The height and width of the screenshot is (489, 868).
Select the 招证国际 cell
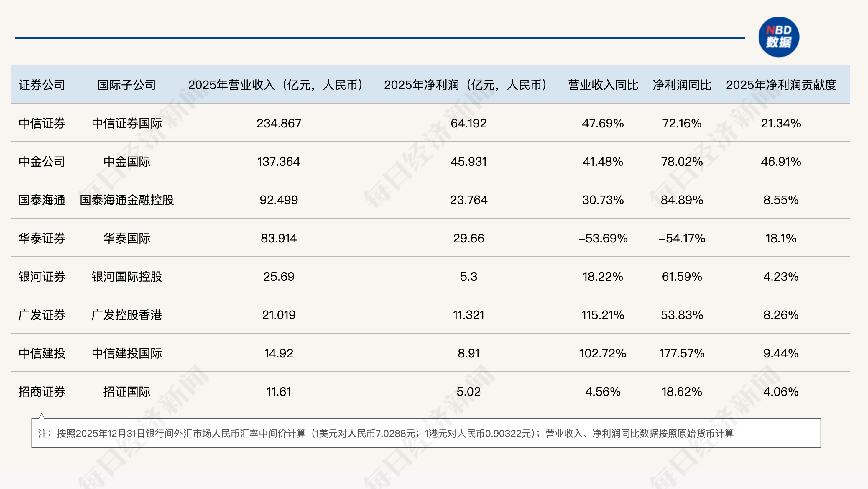[127, 392]
